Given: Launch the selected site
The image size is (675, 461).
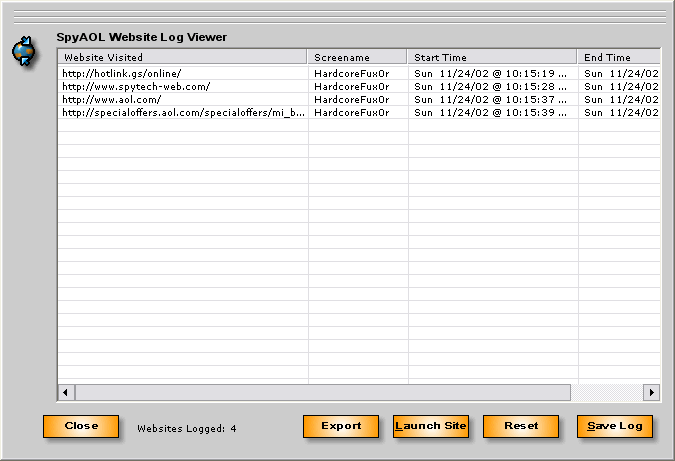Looking at the screenshot, I should click(431, 426).
